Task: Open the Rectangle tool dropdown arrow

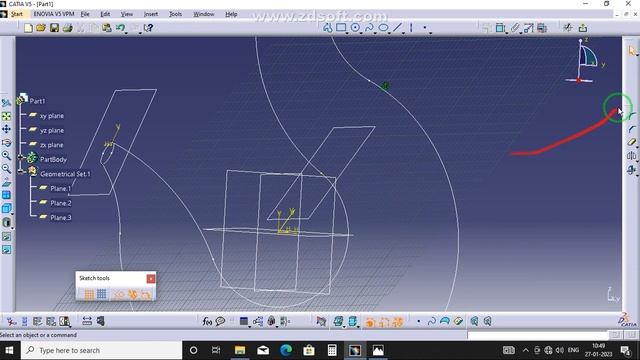Action: [348, 32]
